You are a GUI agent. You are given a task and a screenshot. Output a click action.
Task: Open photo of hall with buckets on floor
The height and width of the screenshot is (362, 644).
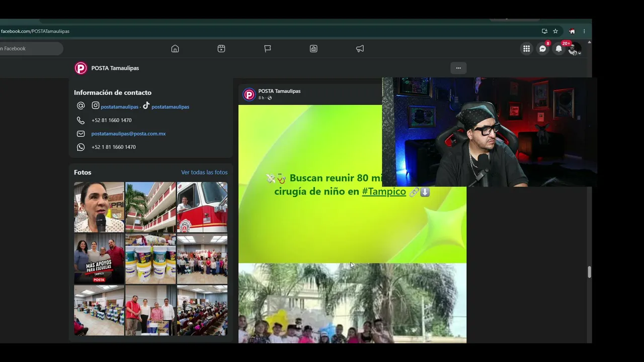99,310
